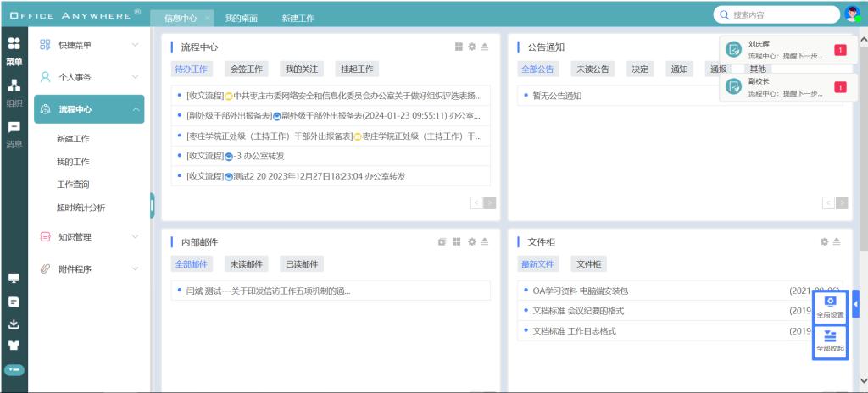The image size is (868, 393).
Task: Collapse the sidebar using the divider handle
Action: pyautogui.click(x=152, y=205)
